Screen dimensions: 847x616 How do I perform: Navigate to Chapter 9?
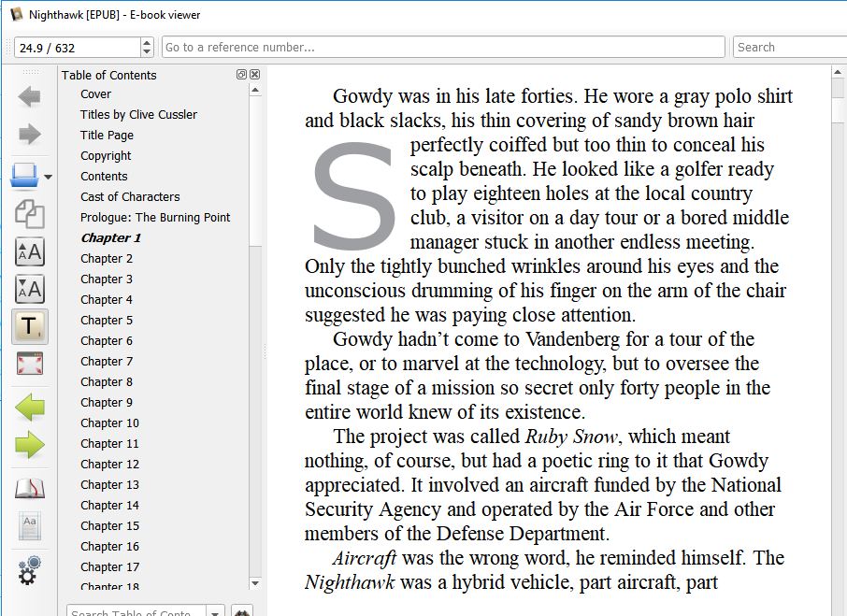107,402
